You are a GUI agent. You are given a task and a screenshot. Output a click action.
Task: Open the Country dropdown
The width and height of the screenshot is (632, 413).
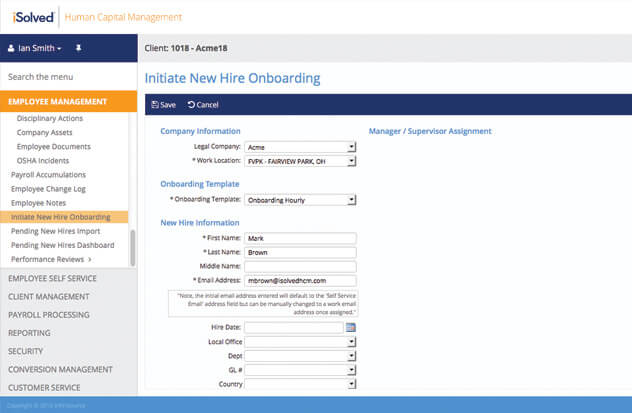(352, 383)
